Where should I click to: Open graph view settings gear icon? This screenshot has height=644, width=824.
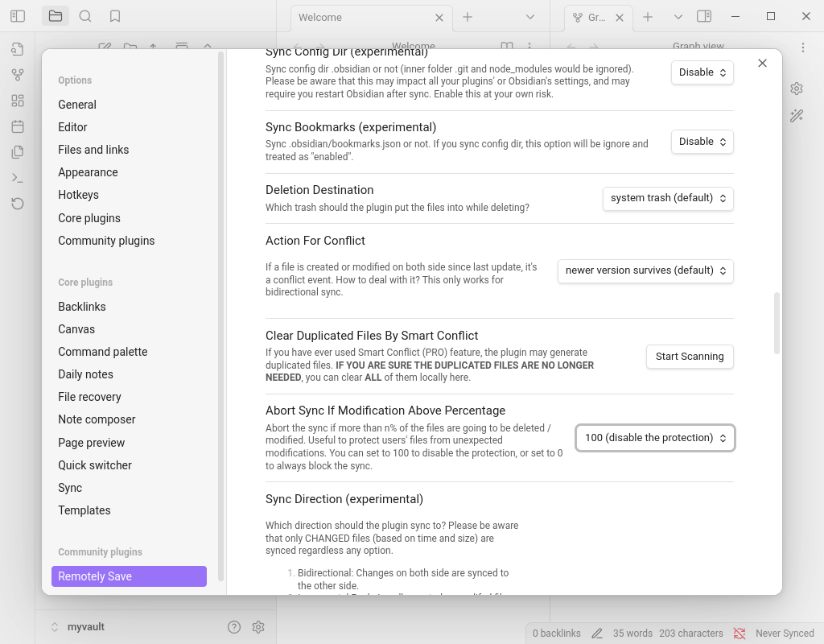[797, 89]
